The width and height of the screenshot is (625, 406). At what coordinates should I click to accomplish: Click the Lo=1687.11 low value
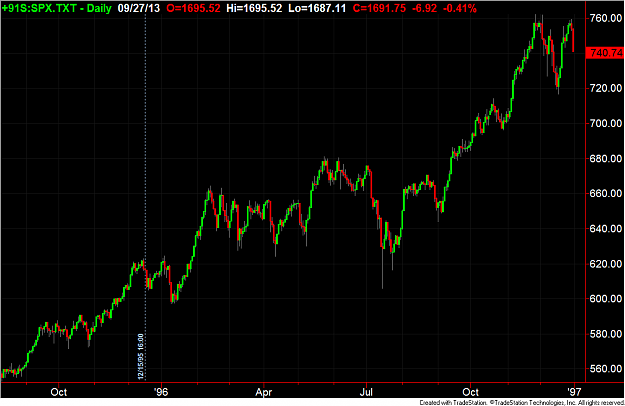(317, 8)
